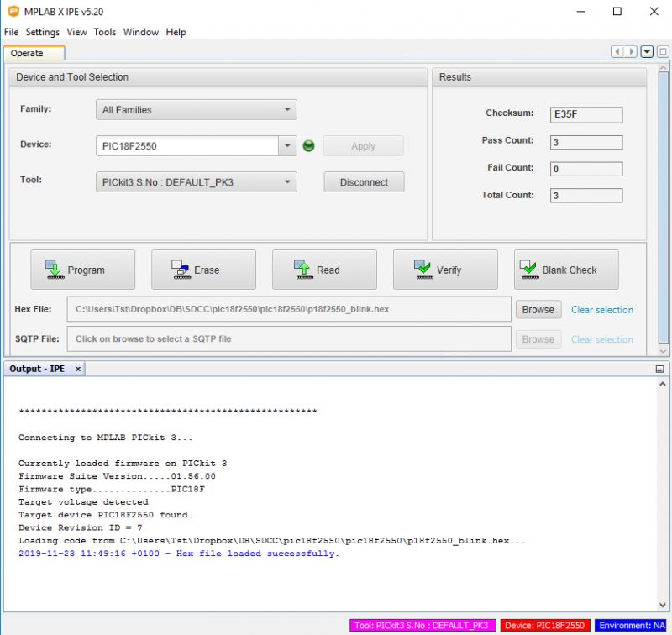Switch to the Operate tab
The height and width of the screenshot is (635, 672).
click(34, 53)
